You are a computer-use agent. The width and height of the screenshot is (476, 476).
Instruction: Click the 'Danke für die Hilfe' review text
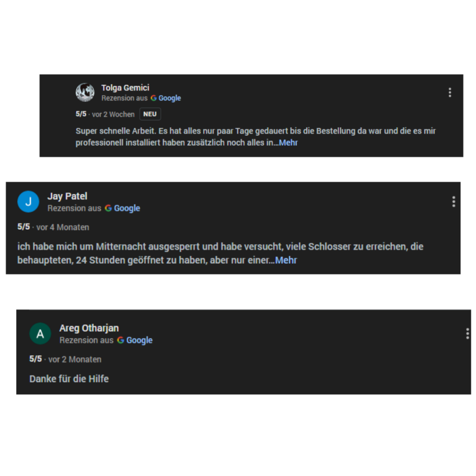click(x=69, y=379)
